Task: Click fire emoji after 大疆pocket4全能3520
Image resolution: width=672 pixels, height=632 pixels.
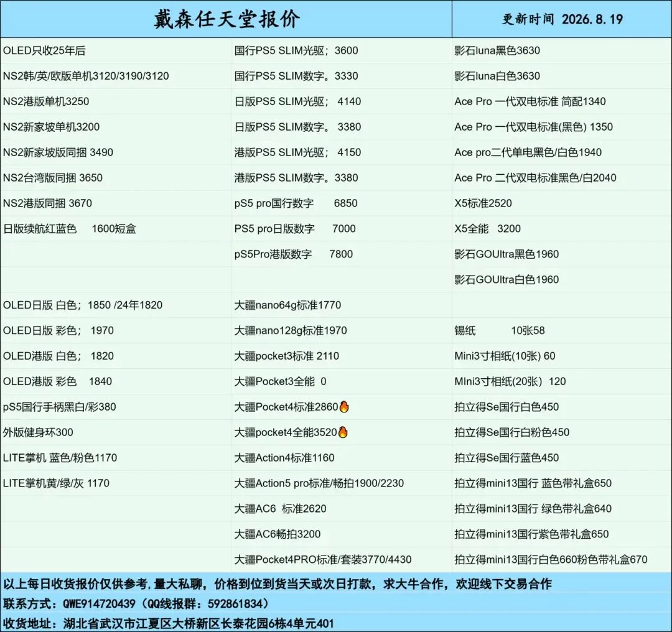Action: tap(343, 432)
